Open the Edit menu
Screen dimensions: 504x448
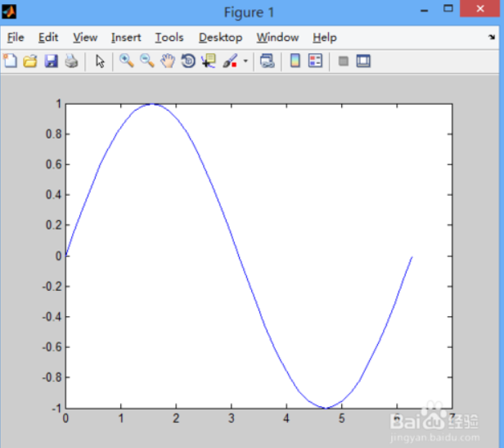coord(48,38)
